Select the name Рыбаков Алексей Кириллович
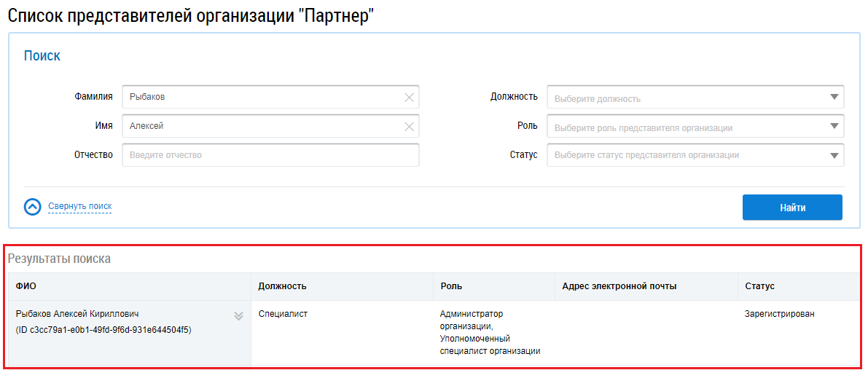Image resolution: width=868 pixels, height=370 pixels. pos(77,314)
